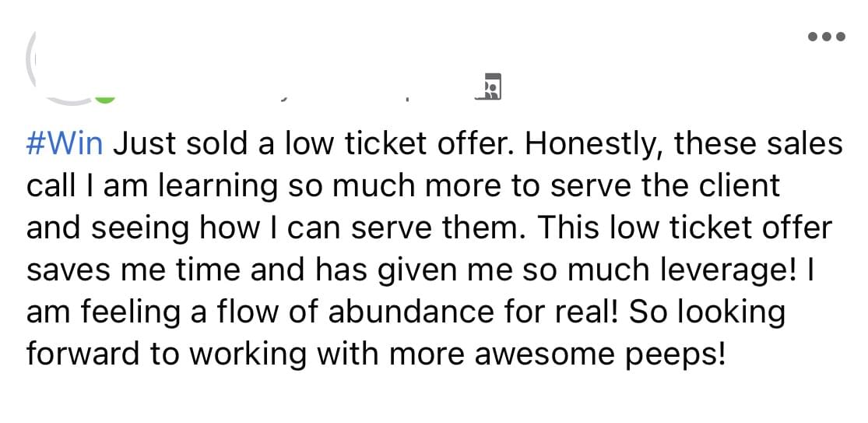This screenshot has width=868, height=423.
Task: Click the leftmost dot of the options menu
Action: pos(814,37)
